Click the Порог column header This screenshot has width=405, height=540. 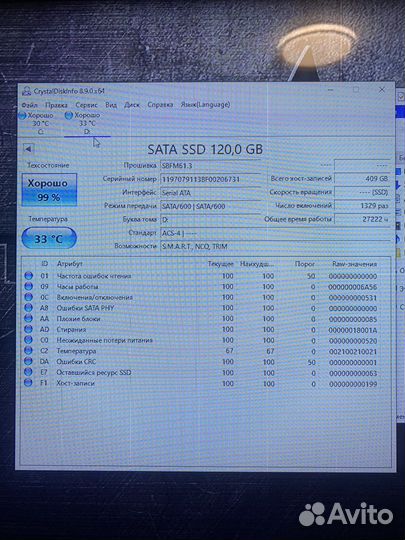tap(305, 264)
